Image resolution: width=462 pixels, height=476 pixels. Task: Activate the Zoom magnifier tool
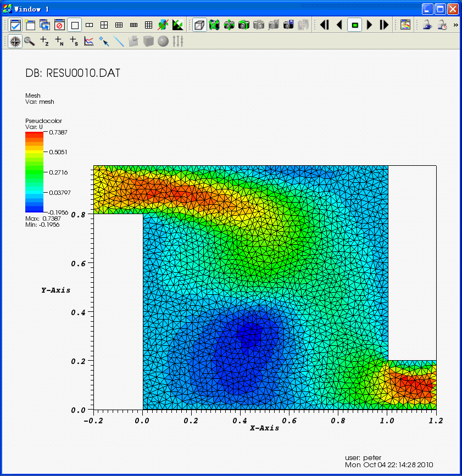(30, 41)
